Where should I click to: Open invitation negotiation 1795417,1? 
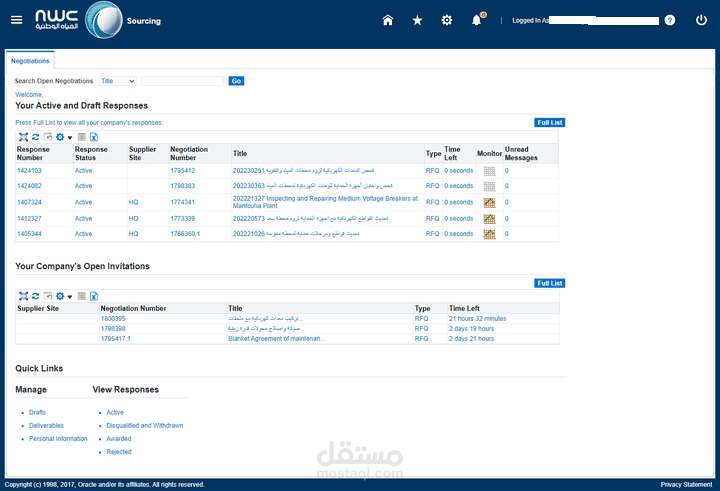[116, 339]
